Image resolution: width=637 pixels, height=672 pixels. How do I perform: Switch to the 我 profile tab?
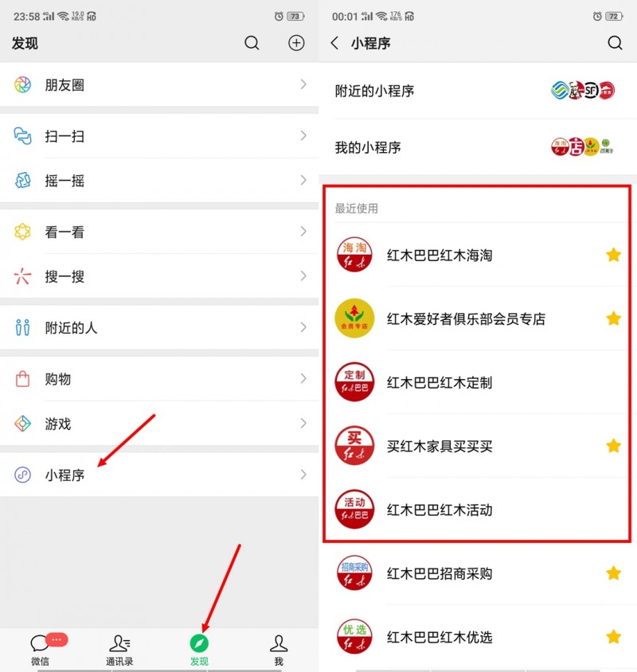(x=279, y=651)
